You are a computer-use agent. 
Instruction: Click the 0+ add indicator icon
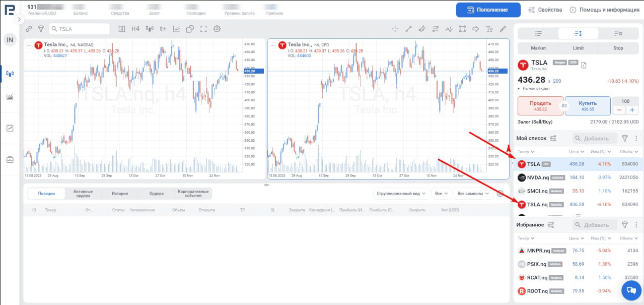tap(163, 29)
